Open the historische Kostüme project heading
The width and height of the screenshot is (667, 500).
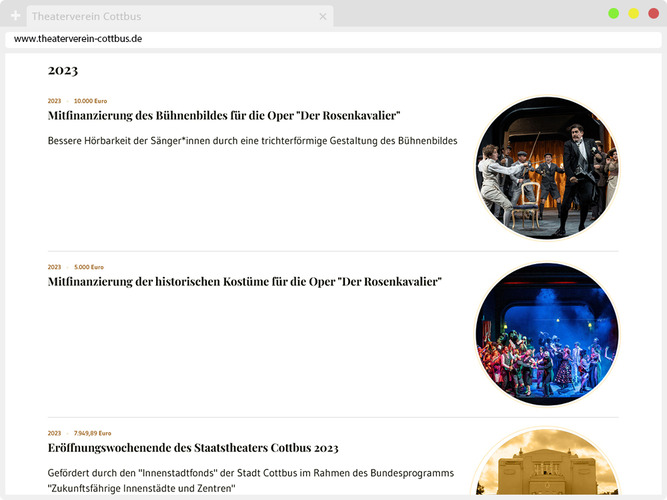[x=245, y=282]
